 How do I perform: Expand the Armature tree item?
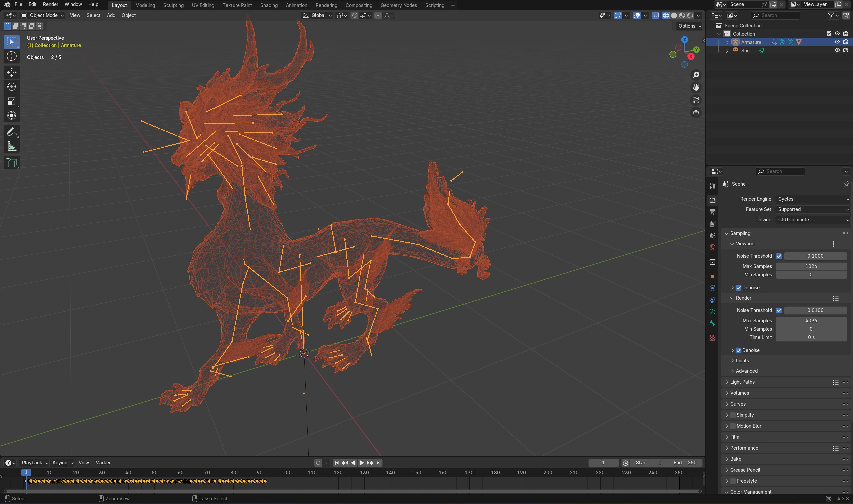(727, 42)
